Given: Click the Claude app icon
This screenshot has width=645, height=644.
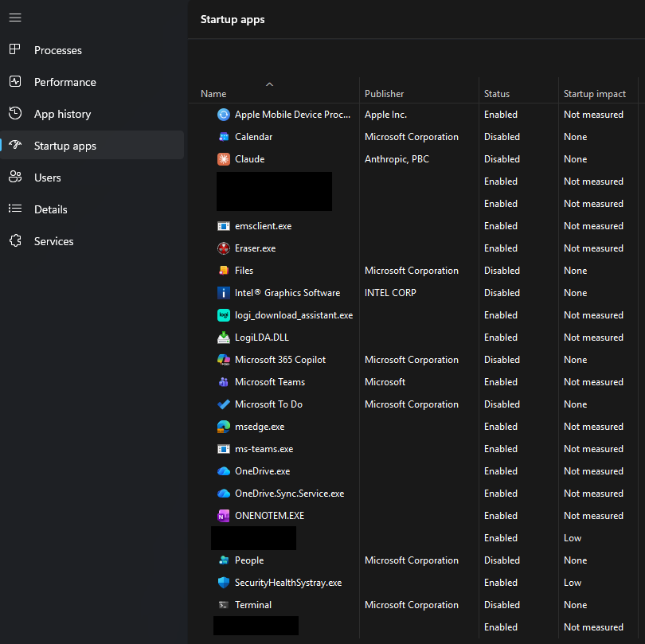Looking at the screenshot, I should (x=224, y=158).
